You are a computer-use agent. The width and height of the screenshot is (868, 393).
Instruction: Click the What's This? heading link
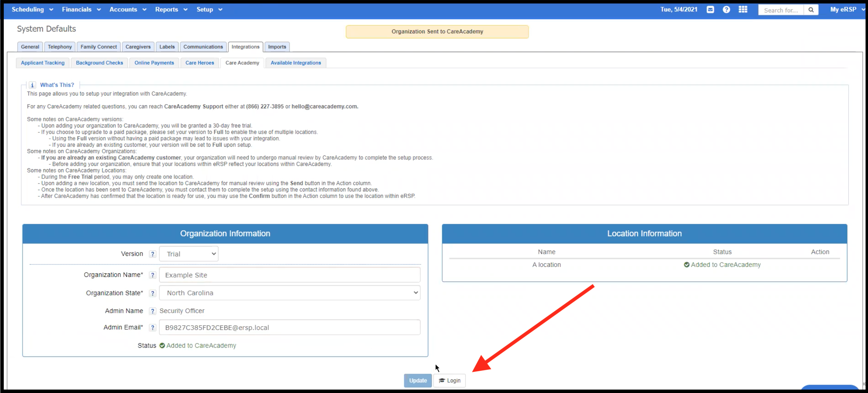point(57,85)
